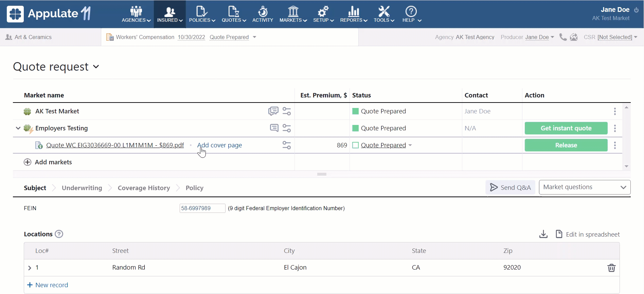This screenshot has height=294, width=644.
Task: Click the power logout icon next to Jane Doe
Action: coord(636,10)
